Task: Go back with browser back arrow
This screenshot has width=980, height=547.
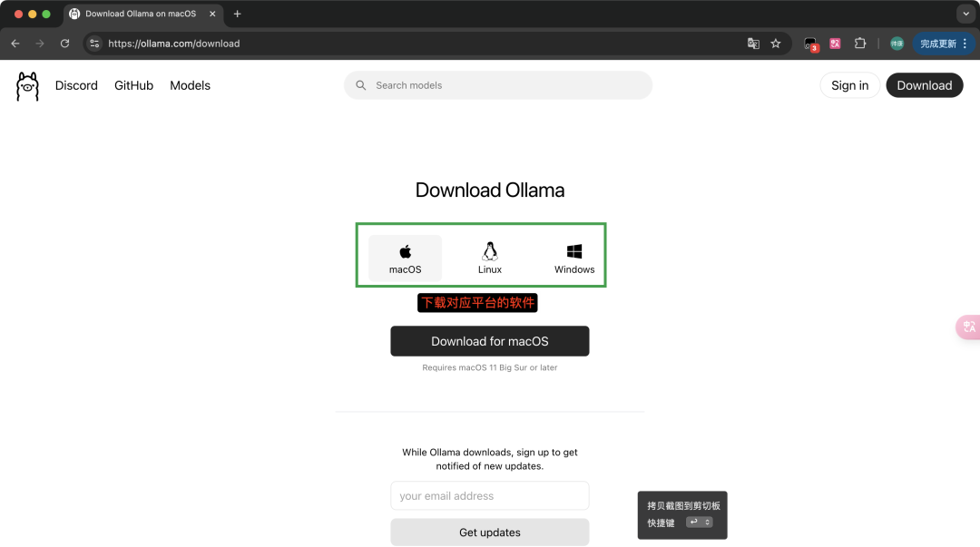Action: coord(15,44)
